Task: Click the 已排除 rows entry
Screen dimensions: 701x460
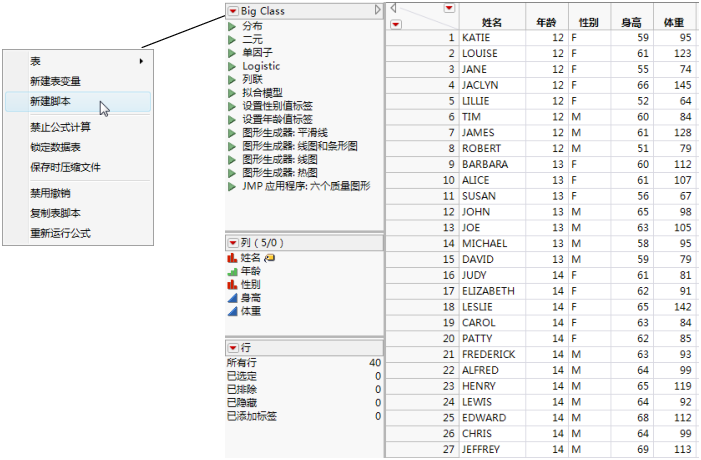Action: [304, 390]
